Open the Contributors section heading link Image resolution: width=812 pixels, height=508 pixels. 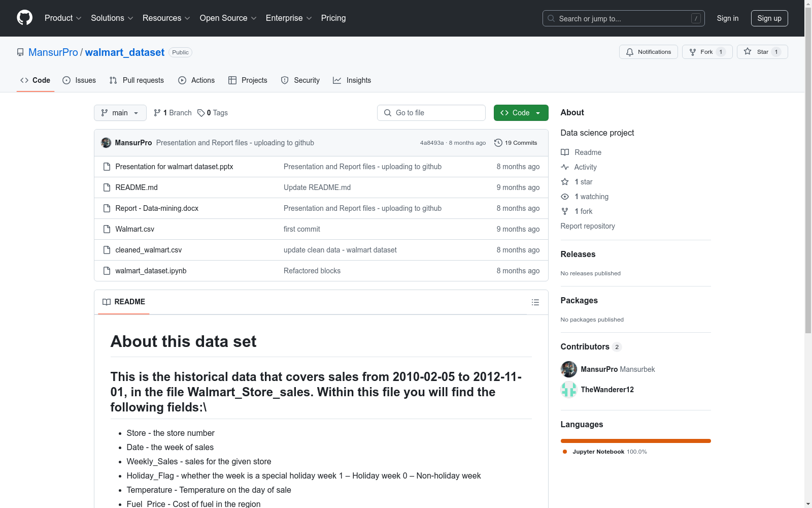pos(591,346)
